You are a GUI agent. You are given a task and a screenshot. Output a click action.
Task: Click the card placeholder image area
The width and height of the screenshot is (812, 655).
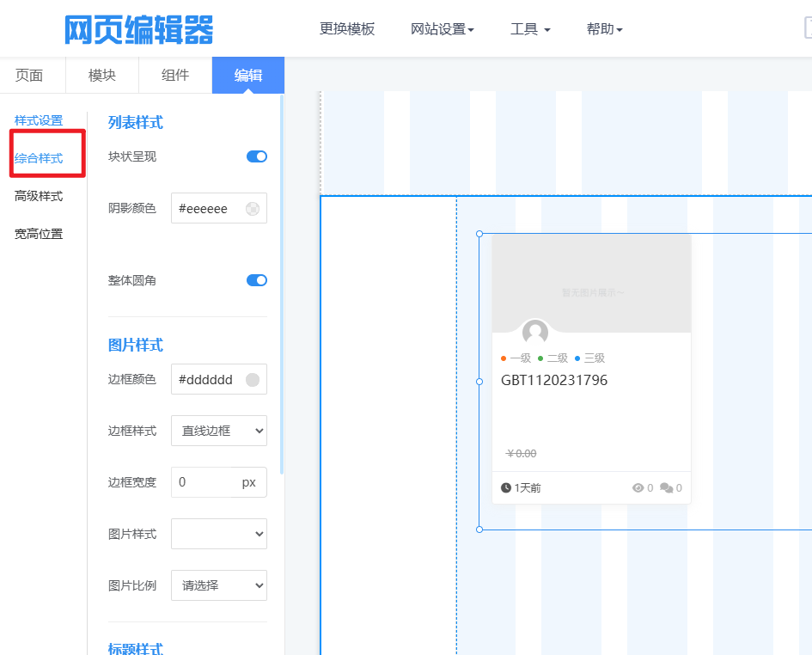point(592,284)
